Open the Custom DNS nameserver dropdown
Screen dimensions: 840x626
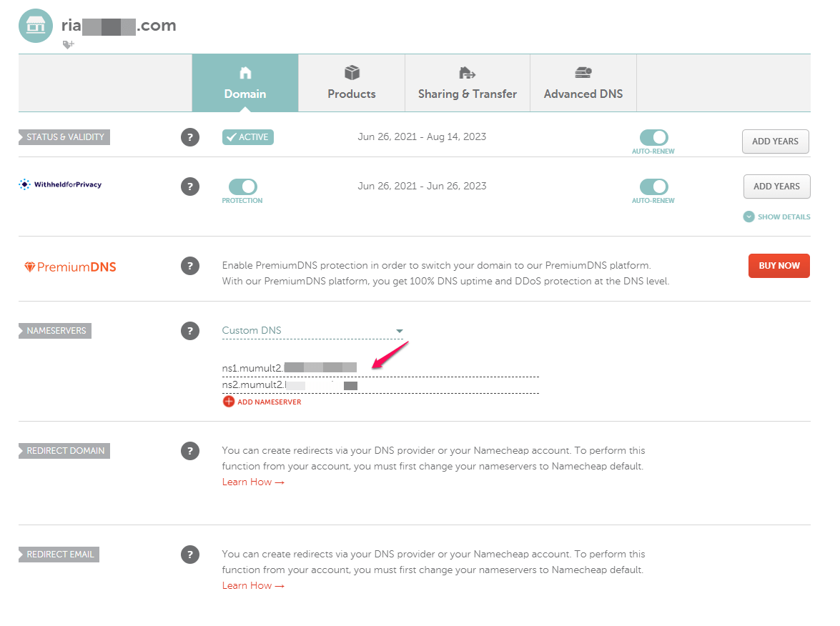(312, 331)
